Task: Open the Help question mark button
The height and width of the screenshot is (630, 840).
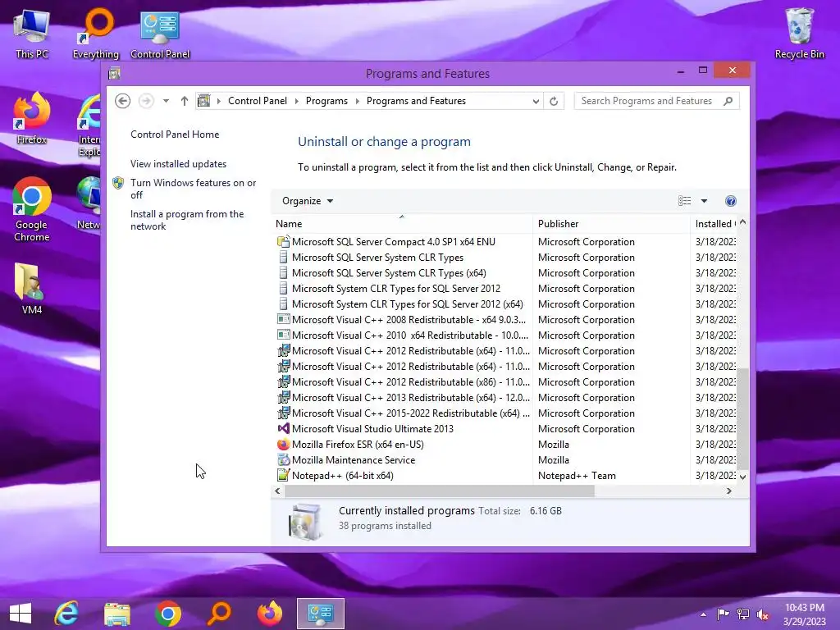Action: pos(731,201)
